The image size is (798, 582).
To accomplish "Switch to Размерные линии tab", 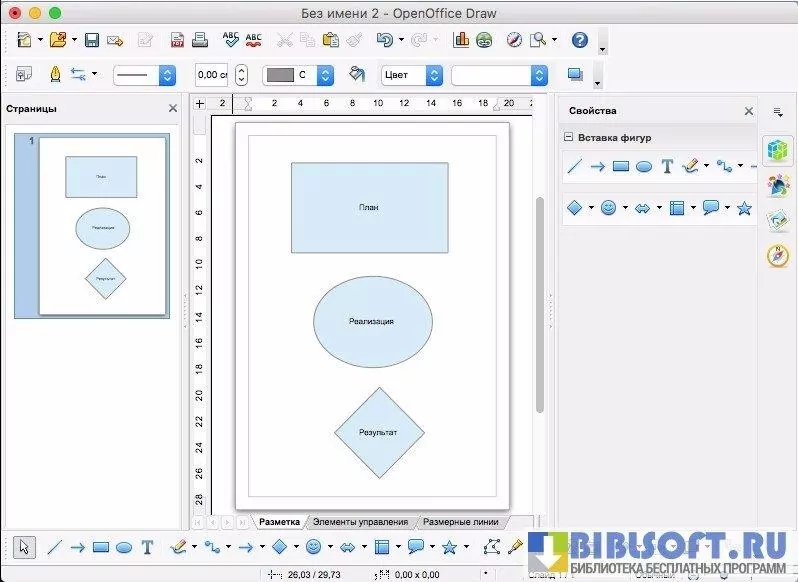I will 461,522.
